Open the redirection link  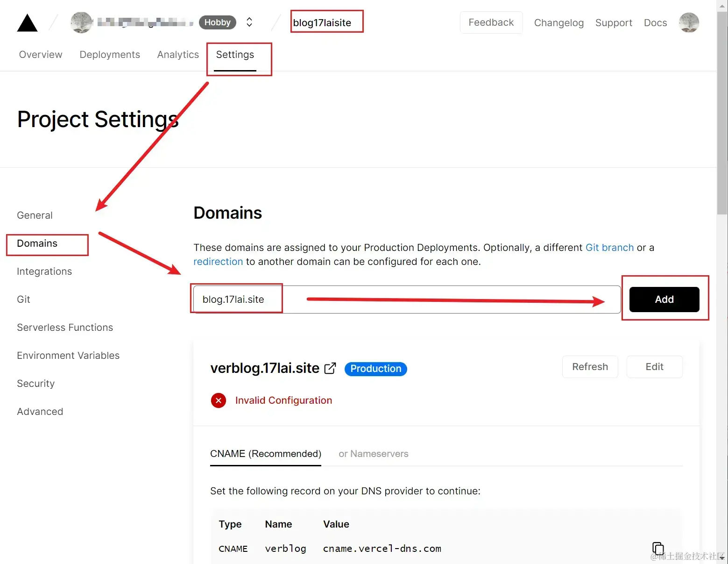point(218,262)
